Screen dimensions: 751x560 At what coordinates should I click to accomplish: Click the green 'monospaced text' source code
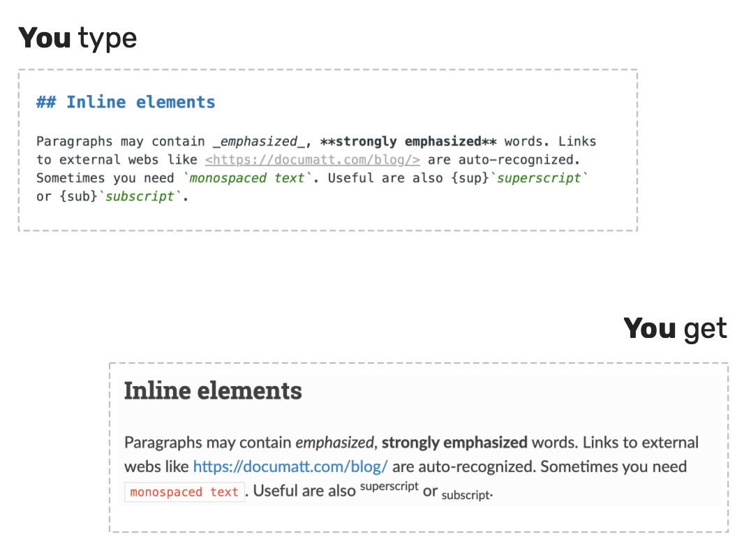point(247,178)
